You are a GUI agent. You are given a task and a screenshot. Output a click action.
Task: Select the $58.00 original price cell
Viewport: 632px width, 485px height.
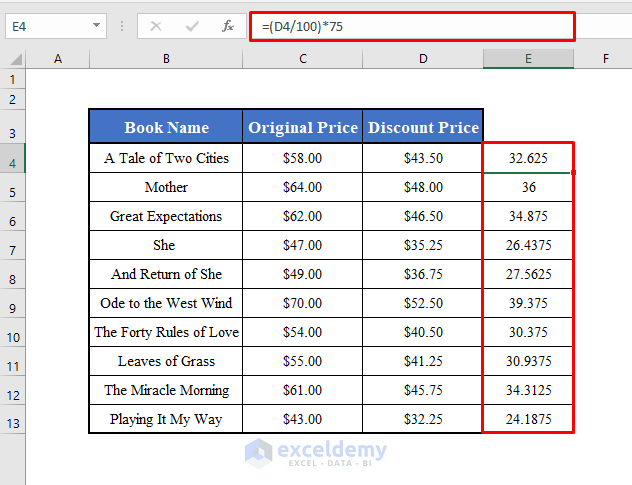(303, 158)
